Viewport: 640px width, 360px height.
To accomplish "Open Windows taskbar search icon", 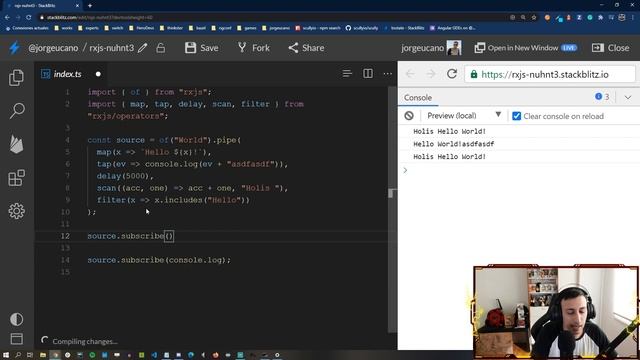I will [x=18, y=355].
